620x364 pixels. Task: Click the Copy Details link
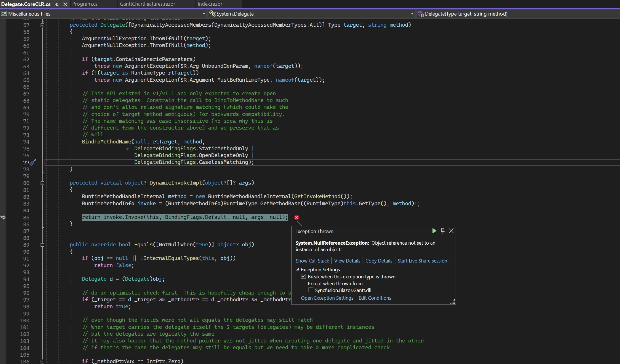pyautogui.click(x=379, y=261)
